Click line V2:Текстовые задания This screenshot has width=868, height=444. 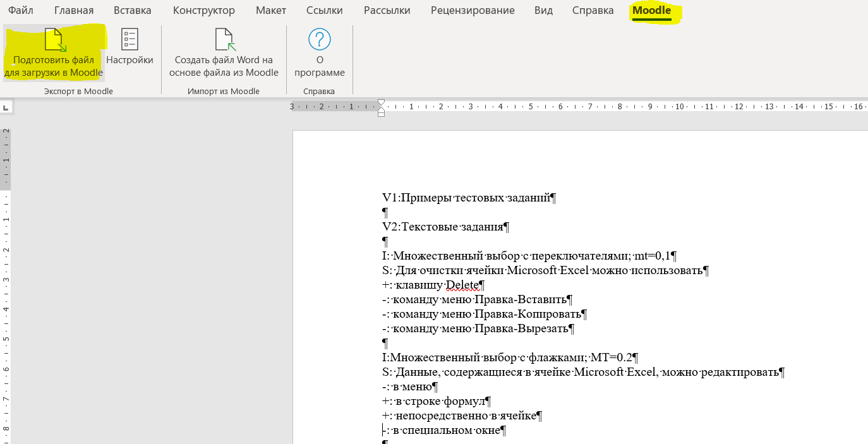445,227
